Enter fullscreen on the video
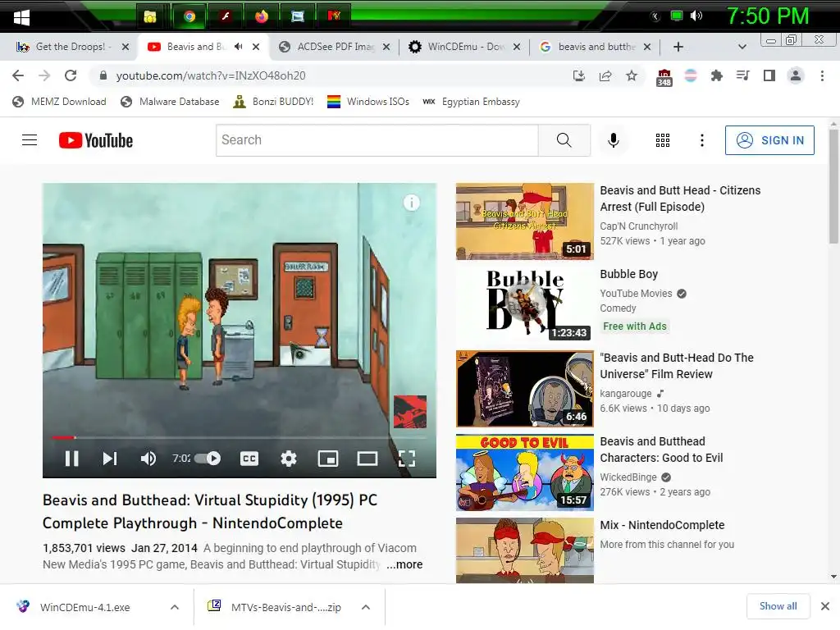Viewport: 840px width, 630px height. click(407, 459)
